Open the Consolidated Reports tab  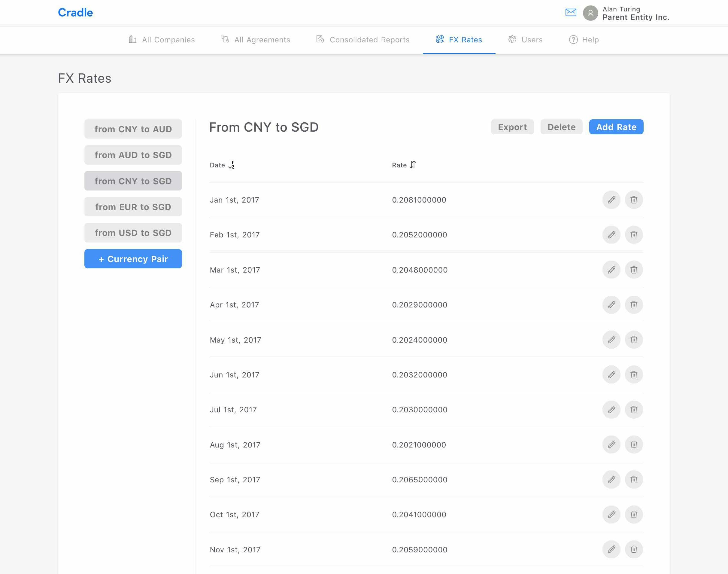(369, 40)
